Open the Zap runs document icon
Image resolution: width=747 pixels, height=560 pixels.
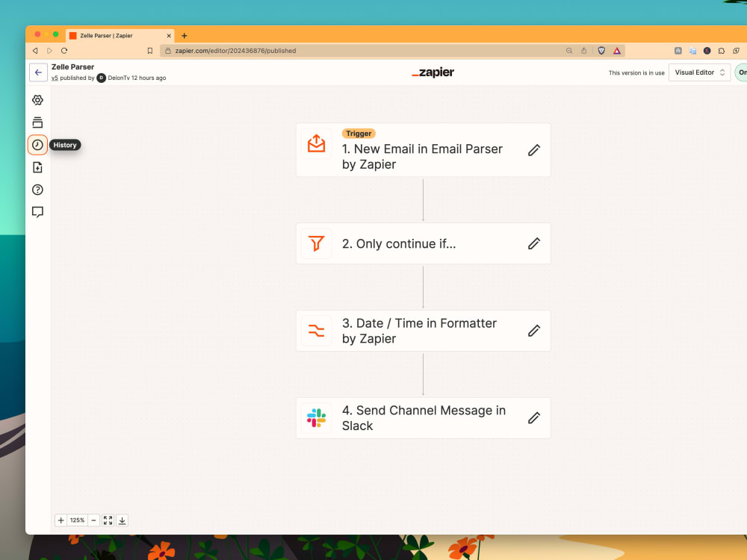[x=37, y=167]
